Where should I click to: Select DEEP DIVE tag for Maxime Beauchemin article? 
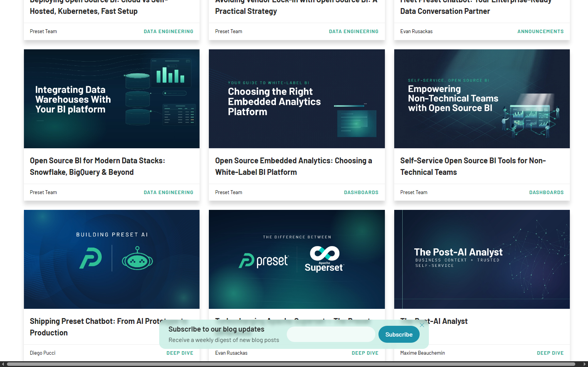pos(550,353)
